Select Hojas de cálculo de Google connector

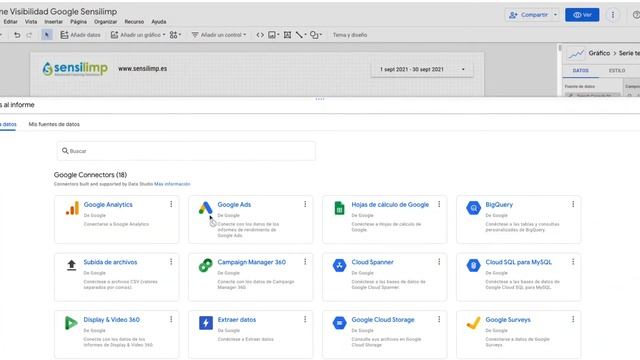point(384,220)
